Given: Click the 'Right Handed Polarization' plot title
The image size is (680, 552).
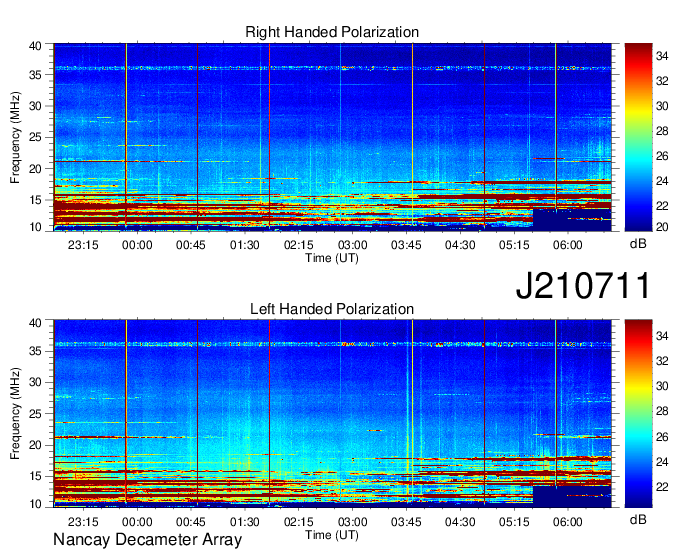Looking at the screenshot, I should 332,32.
